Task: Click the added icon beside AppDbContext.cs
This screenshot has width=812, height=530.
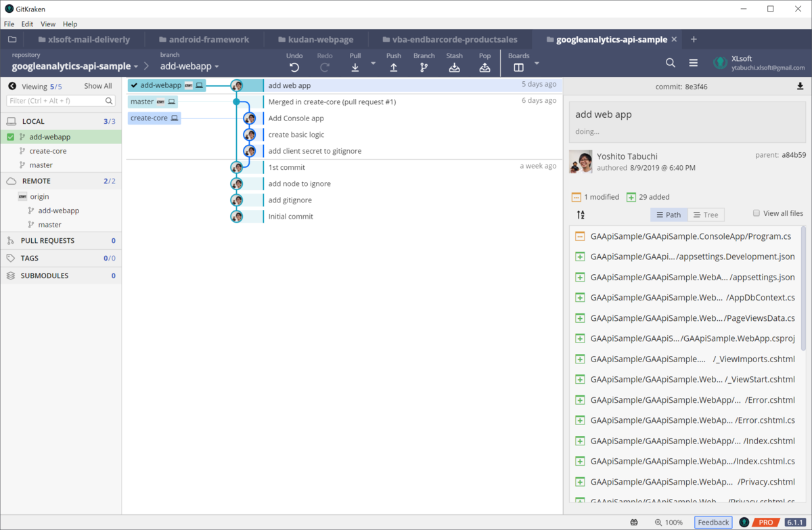Action: [x=580, y=297]
